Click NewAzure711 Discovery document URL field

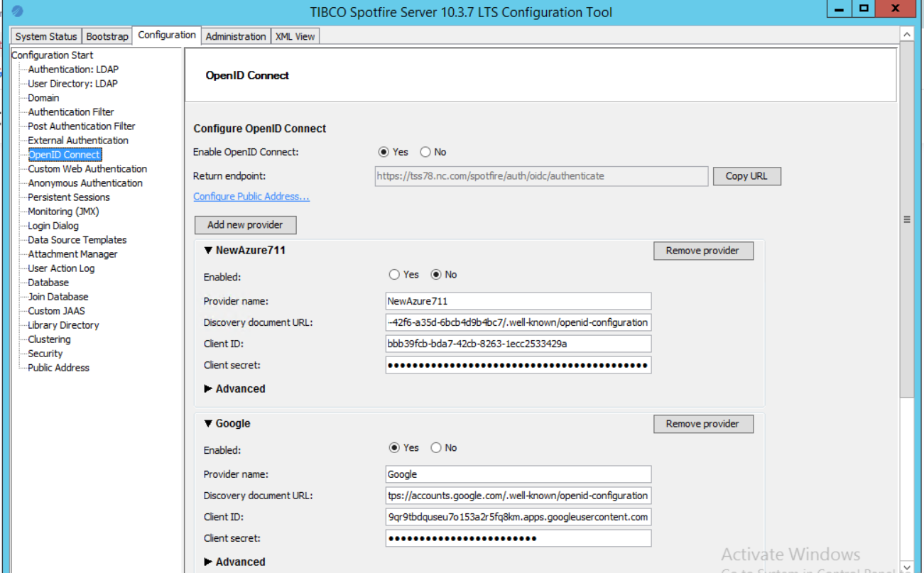coord(518,322)
